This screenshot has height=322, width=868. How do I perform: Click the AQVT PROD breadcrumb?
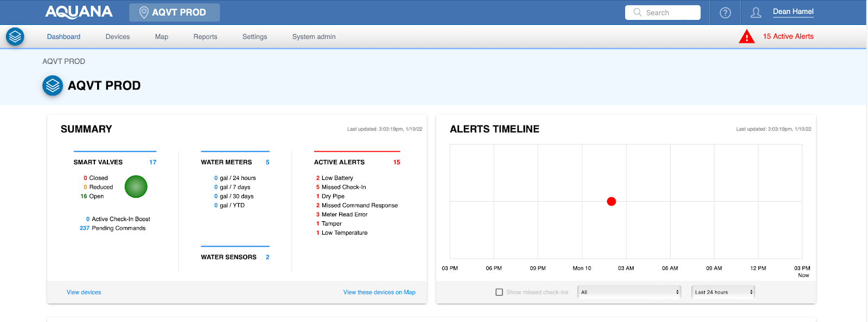point(64,61)
